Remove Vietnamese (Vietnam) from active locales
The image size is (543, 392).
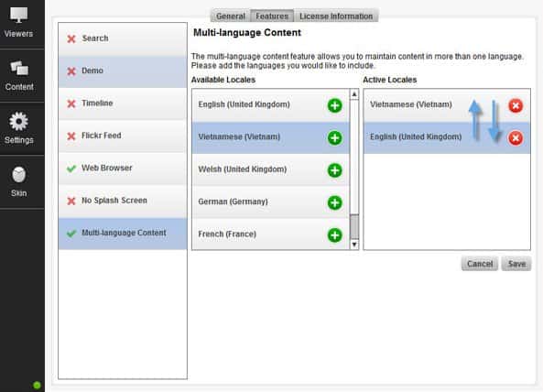tap(516, 105)
